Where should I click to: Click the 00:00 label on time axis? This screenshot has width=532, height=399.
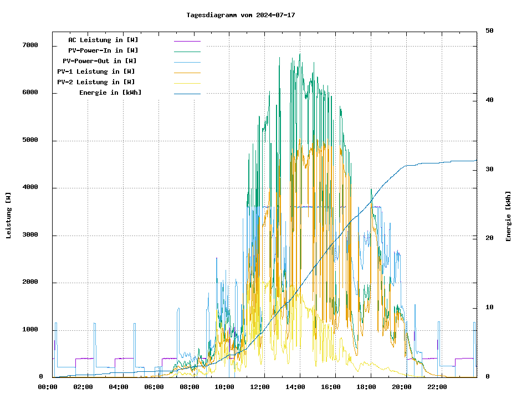pos(48,387)
